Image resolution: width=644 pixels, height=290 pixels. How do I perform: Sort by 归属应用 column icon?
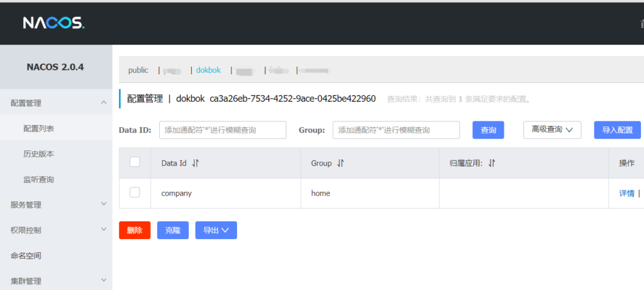tap(492, 163)
